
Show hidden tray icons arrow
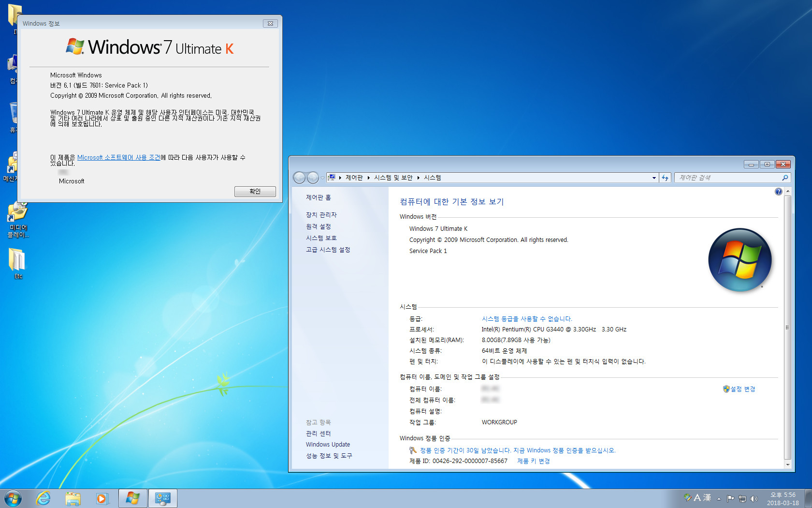[719, 498]
